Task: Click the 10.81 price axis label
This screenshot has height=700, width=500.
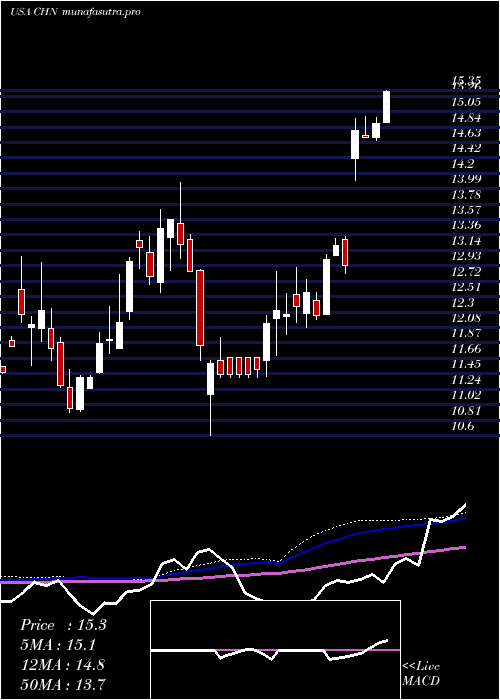Action: pyautogui.click(x=466, y=411)
